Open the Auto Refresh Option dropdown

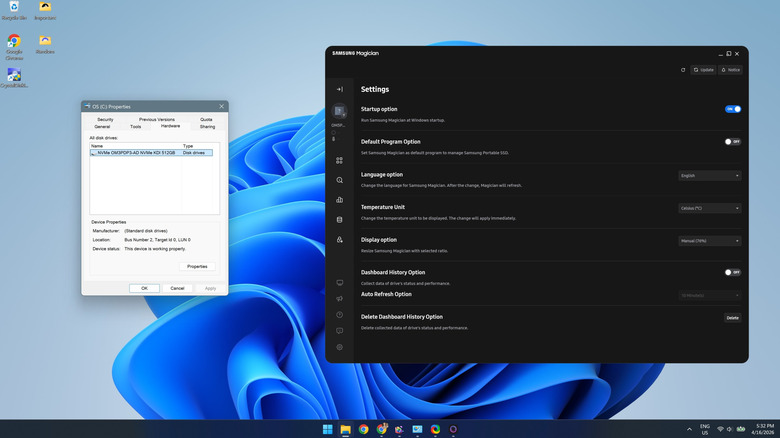coord(709,296)
